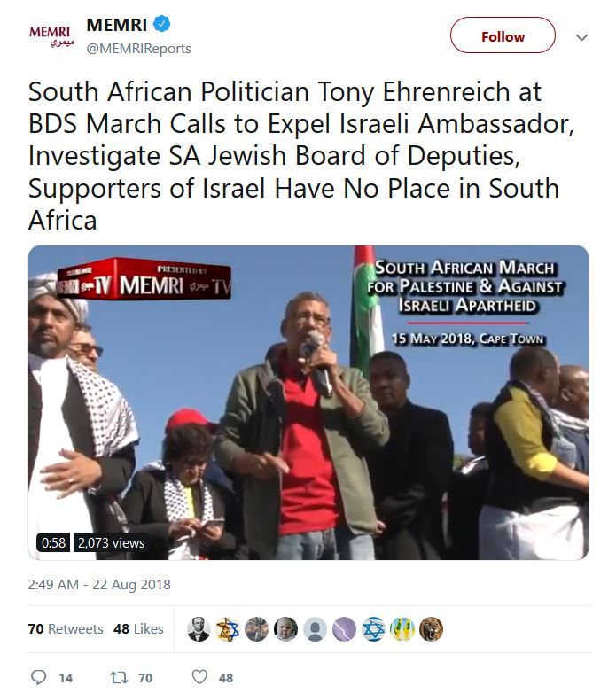This screenshot has width=616, height=693.
Task: View the 48 Likes list
Action: pos(138,628)
